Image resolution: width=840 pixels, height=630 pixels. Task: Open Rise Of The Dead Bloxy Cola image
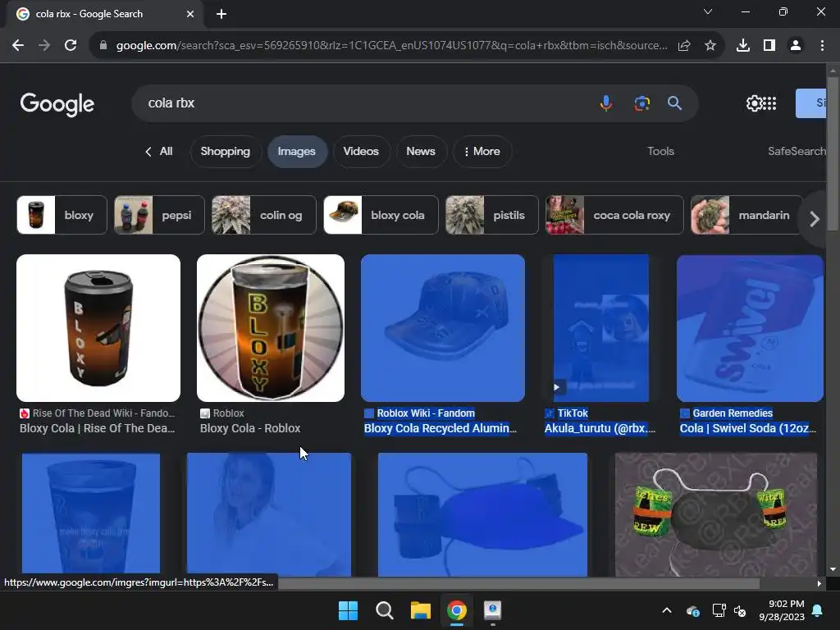point(98,328)
